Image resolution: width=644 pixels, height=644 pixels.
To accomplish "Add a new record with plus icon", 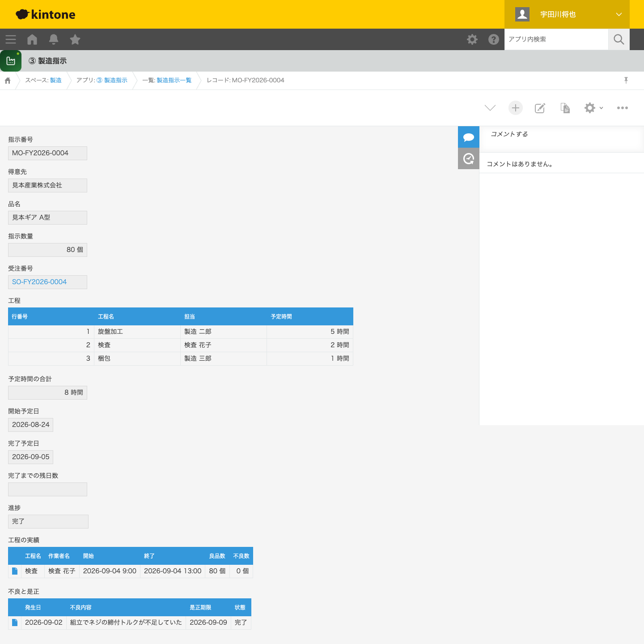I will 516,108.
